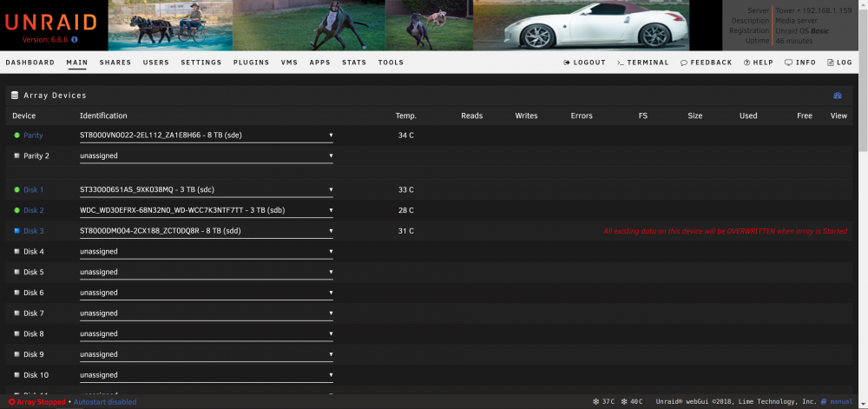Click the grey status square for Disk 6
The image size is (868, 409).
coord(16,293)
